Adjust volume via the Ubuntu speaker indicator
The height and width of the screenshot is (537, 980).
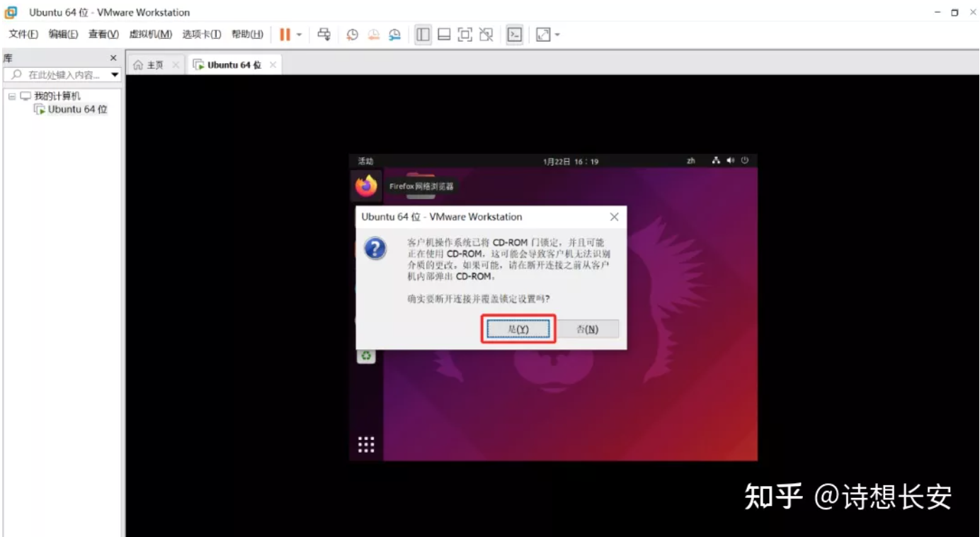pyautogui.click(x=731, y=160)
